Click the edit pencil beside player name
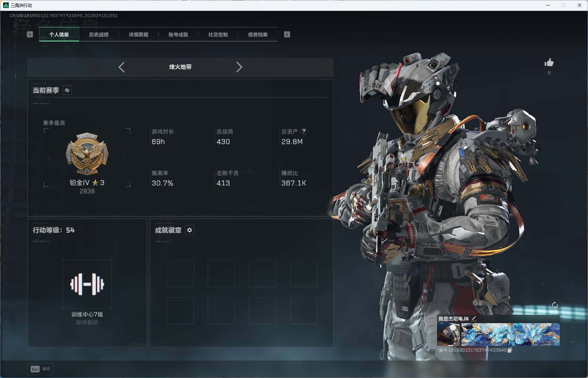 (474, 318)
